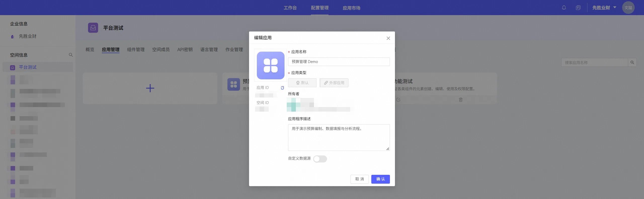Click the trash icon on the 功能测试 card
This screenshot has width=644, height=199.
click(x=461, y=100)
